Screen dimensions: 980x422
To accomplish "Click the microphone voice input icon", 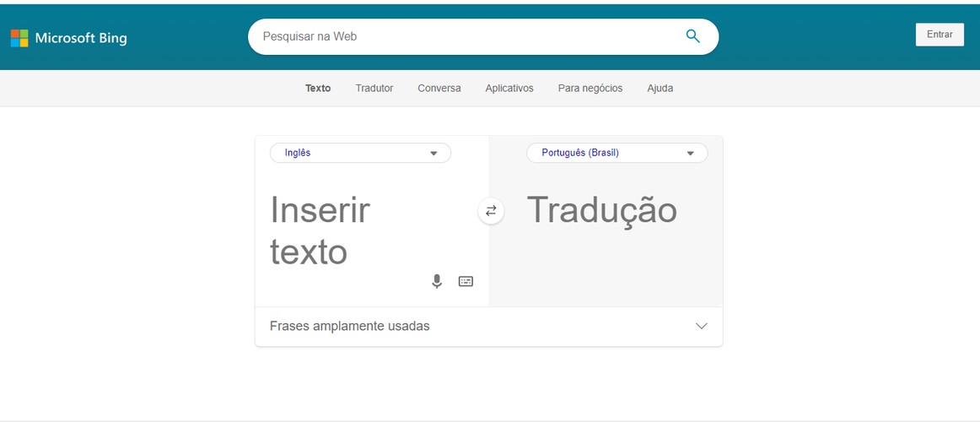I will 437,281.
